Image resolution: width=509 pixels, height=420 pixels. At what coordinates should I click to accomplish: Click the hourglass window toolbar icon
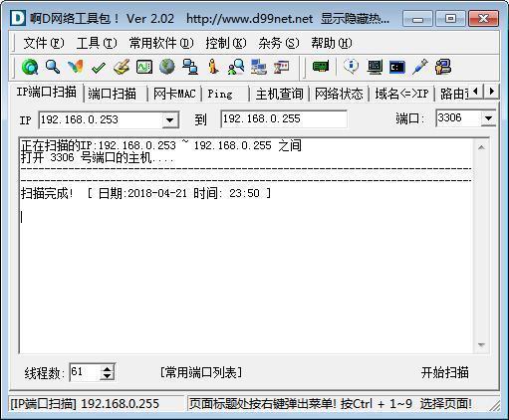[x=281, y=67]
